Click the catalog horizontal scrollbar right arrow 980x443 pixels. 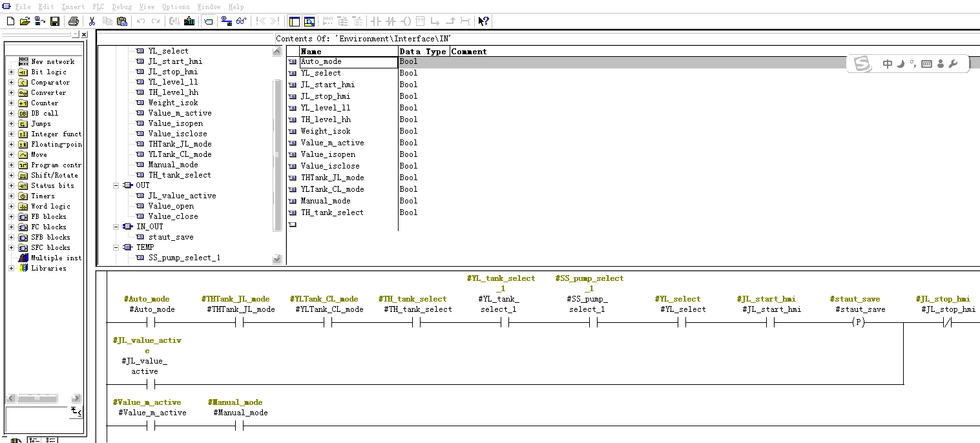coord(76,398)
